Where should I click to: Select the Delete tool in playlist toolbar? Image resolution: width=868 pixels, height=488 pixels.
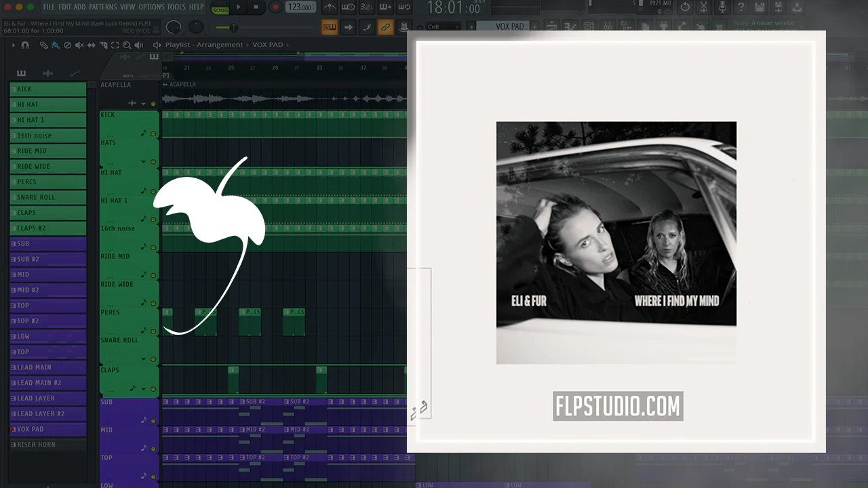tap(67, 45)
